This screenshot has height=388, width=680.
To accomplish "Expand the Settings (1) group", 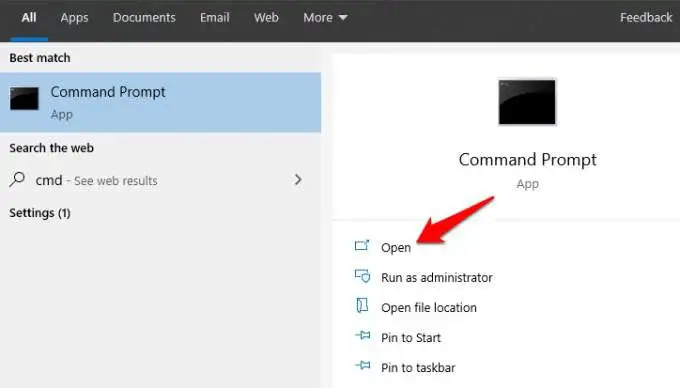I will [x=40, y=213].
